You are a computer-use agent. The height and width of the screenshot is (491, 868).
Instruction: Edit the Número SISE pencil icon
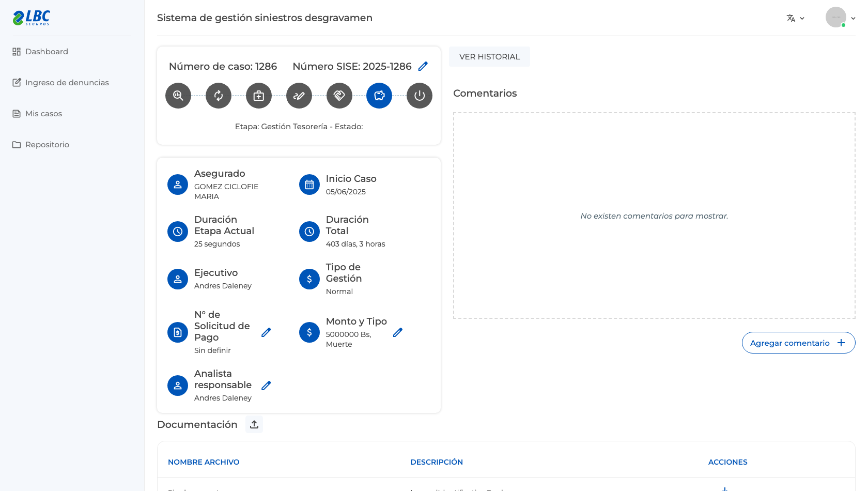click(x=423, y=66)
